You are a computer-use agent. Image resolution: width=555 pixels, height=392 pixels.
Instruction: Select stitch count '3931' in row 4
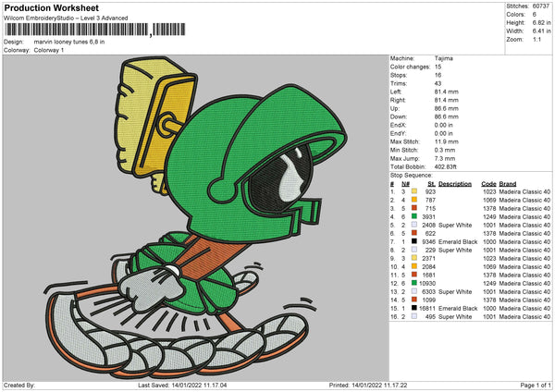click(428, 217)
